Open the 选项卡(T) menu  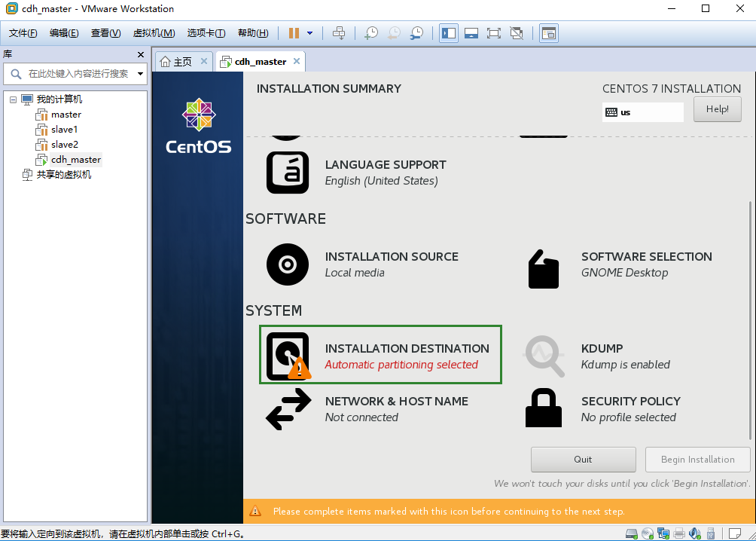click(x=206, y=33)
